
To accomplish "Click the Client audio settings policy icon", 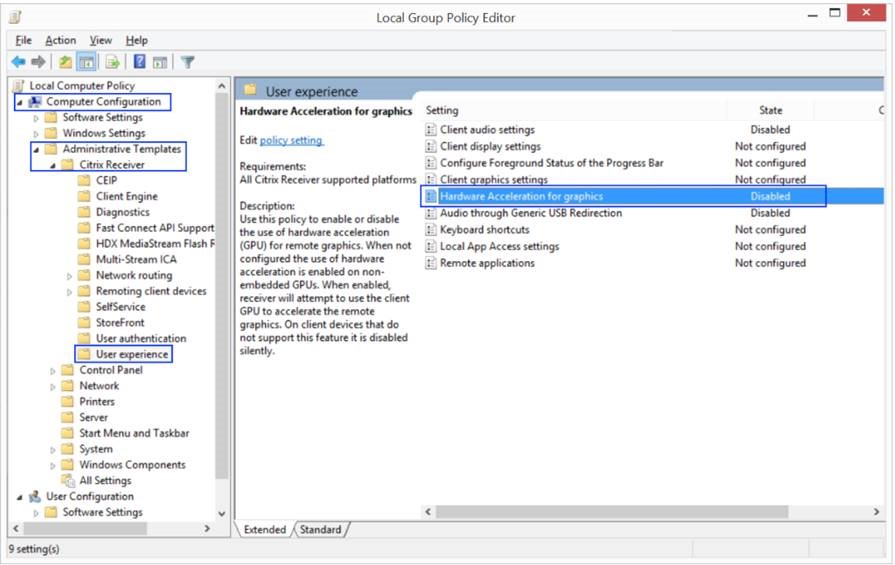I will [x=431, y=130].
